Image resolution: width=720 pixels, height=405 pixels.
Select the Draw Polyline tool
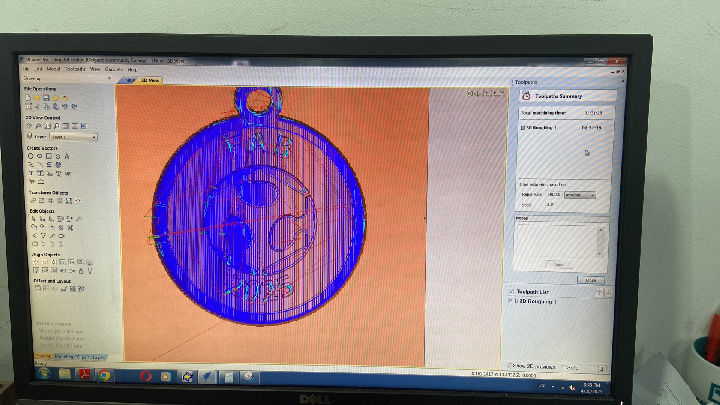[31, 165]
